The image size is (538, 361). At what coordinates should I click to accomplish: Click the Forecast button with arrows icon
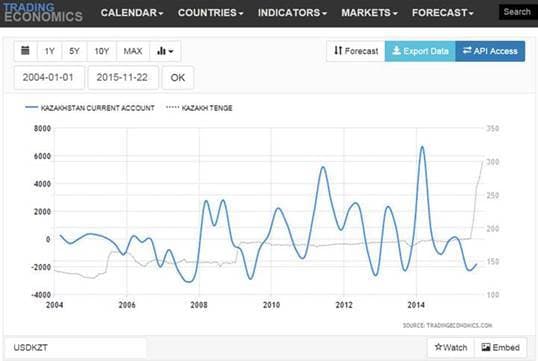[356, 51]
